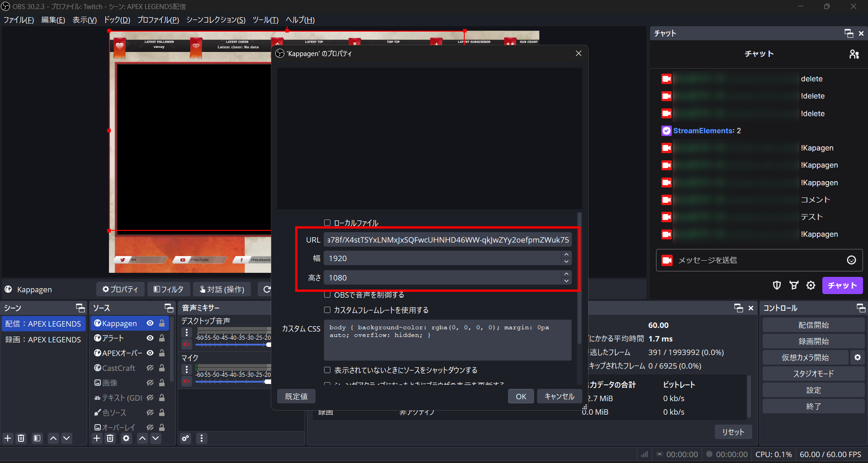This screenshot has width=868, height=463.
Task: Hide the アラート source with eye
Action: [150, 338]
